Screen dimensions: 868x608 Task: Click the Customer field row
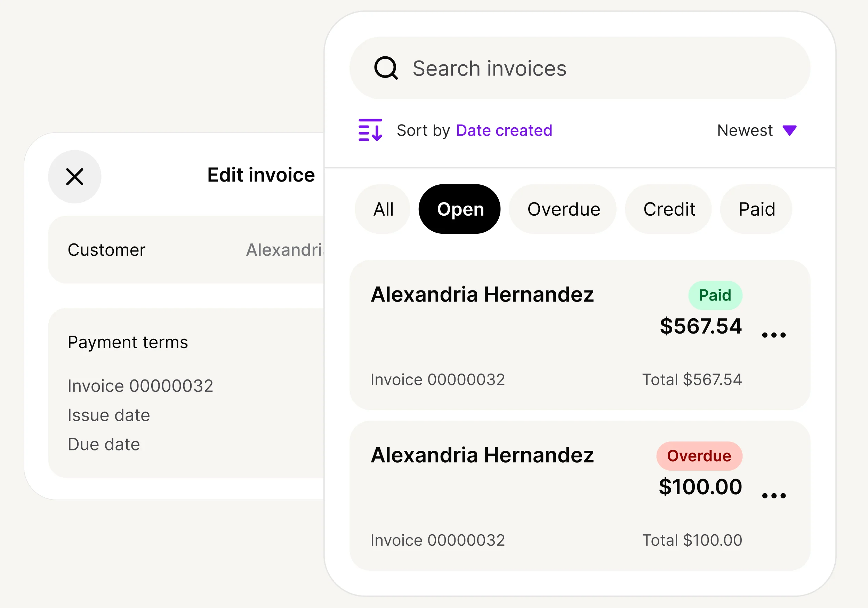click(x=186, y=249)
